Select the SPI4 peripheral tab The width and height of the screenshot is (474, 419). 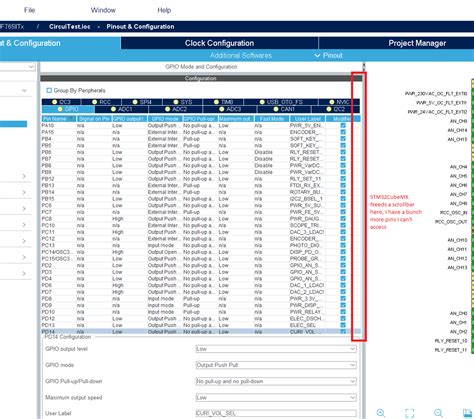click(x=142, y=102)
